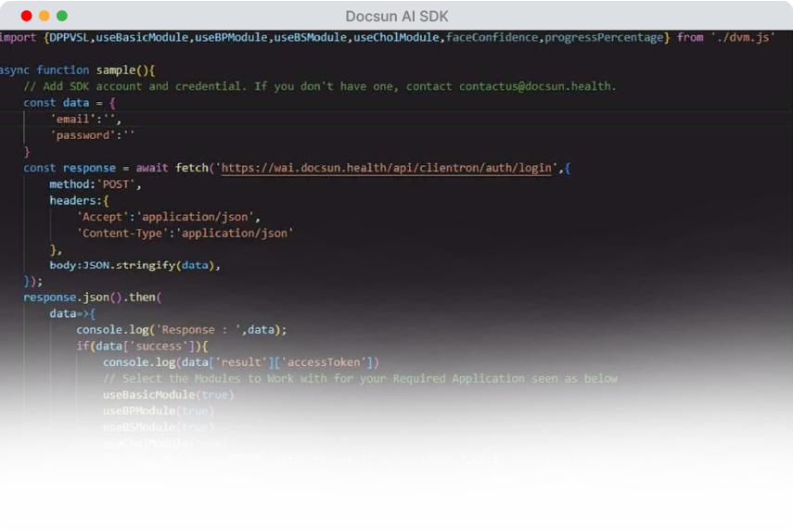793x532 pixels.
Task: Click the 'Select the Modules' comment line
Action: click(x=360, y=378)
